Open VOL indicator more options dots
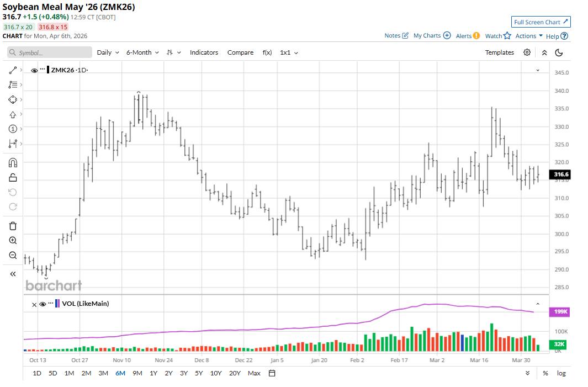The image size is (588, 387). coord(51,303)
